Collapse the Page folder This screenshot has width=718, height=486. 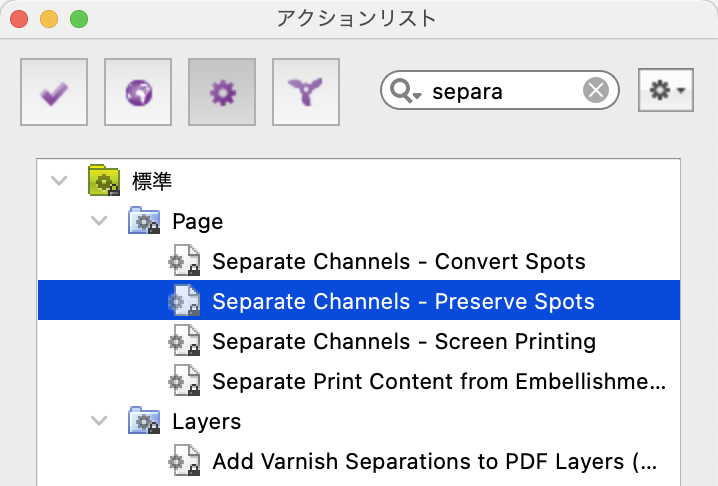coord(99,221)
